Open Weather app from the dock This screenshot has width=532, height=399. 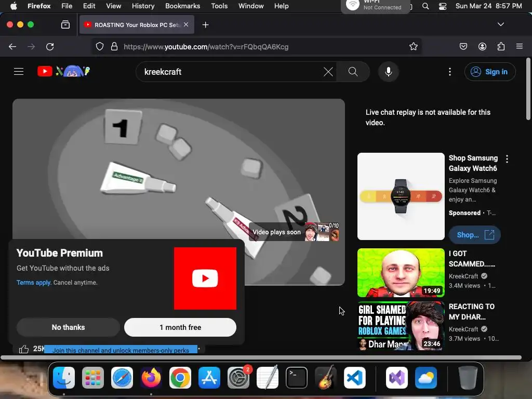(x=426, y=378)
